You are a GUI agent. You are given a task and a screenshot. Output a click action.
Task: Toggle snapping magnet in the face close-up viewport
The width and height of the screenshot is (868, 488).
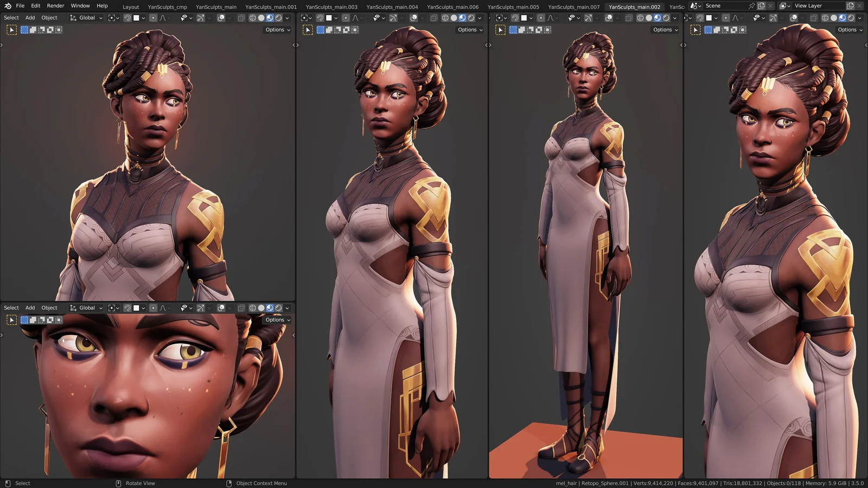coord(127,308)
